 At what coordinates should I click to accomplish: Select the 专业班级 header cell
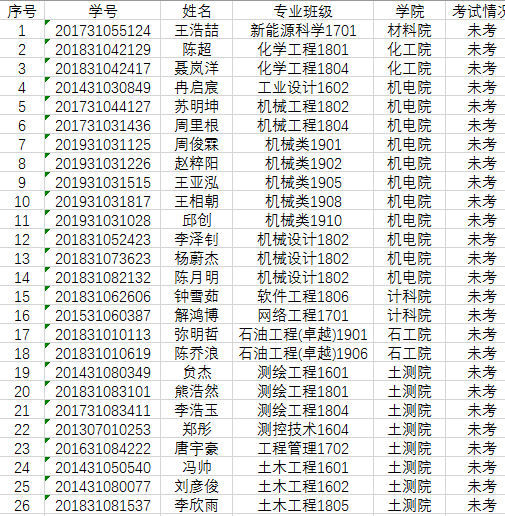point(303,10)
